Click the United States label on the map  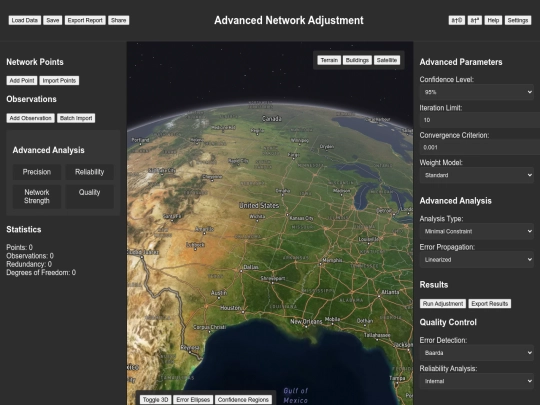259,206
